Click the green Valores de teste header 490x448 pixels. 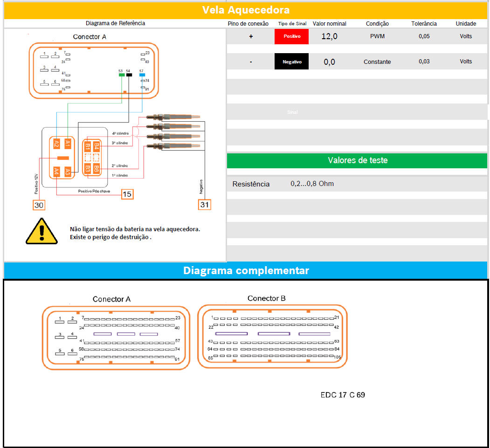point(357,160)
